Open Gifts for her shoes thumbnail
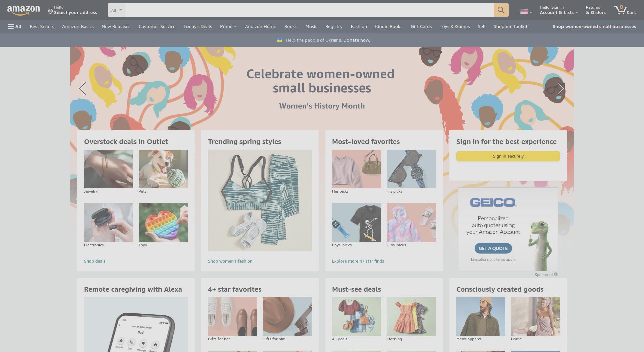Image resolution: width=644 pixels, height=352 pixels. point(232,316)
